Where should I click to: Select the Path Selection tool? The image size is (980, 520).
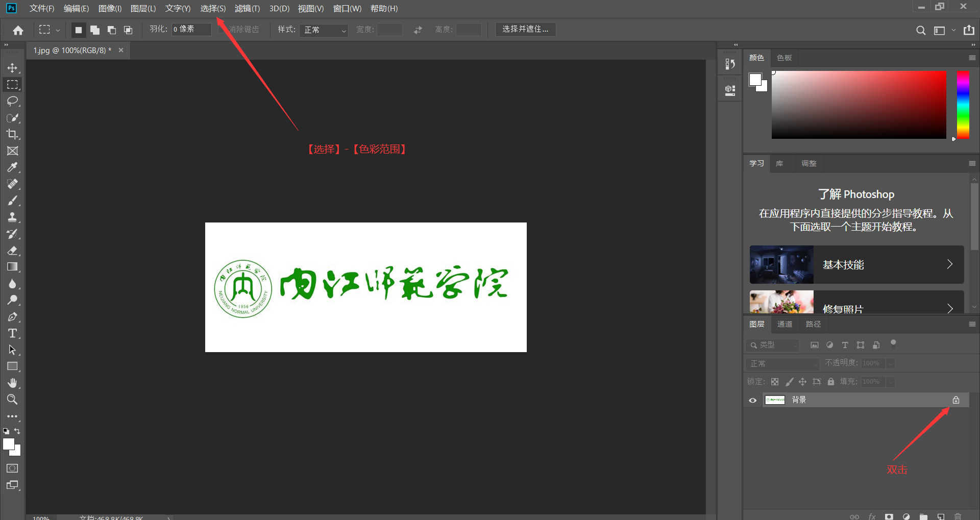(x=12, y=350)
